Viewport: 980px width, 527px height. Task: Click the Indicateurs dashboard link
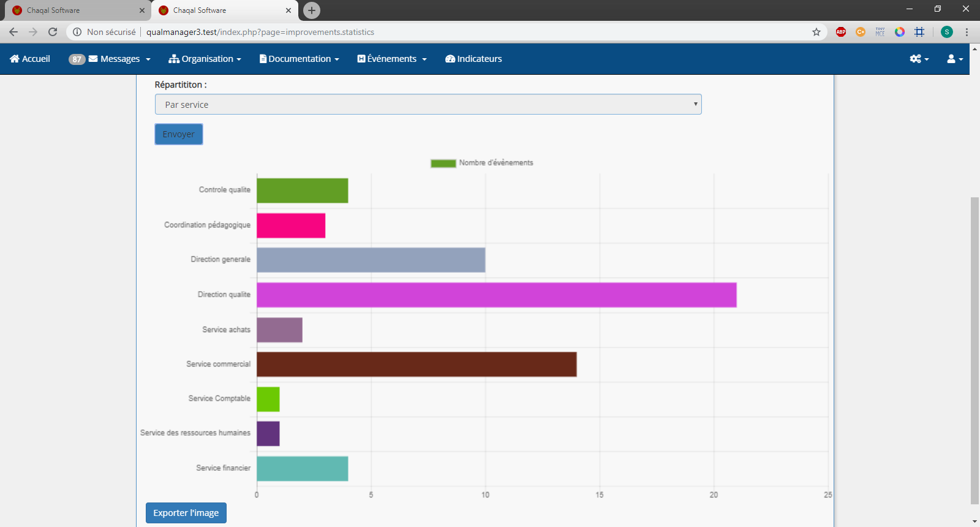point(473,59)
